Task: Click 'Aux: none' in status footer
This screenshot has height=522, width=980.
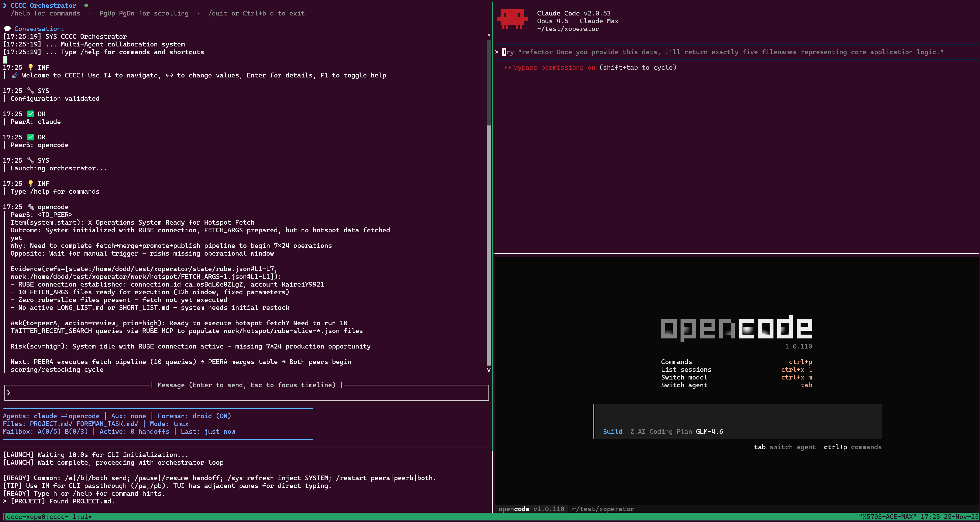Action: click(129, 416)
